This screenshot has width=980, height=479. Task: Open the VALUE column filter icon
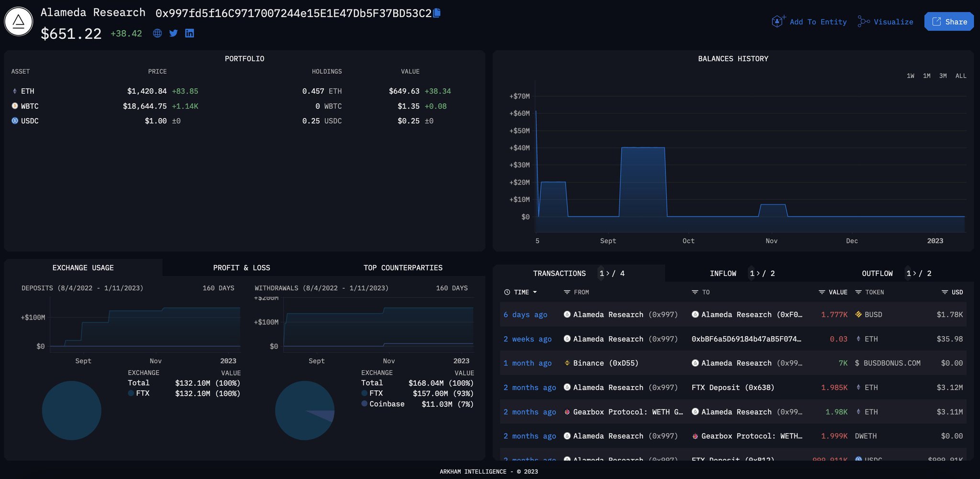[x=822, y=292]
